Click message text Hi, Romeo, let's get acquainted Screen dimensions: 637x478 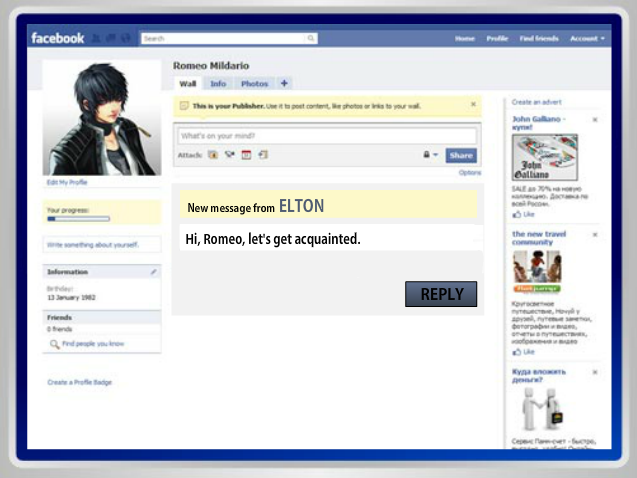pos(273,239)
